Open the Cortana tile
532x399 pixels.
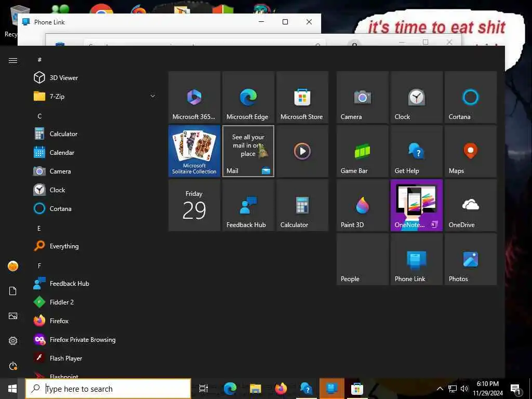click(x=471, y=97)
